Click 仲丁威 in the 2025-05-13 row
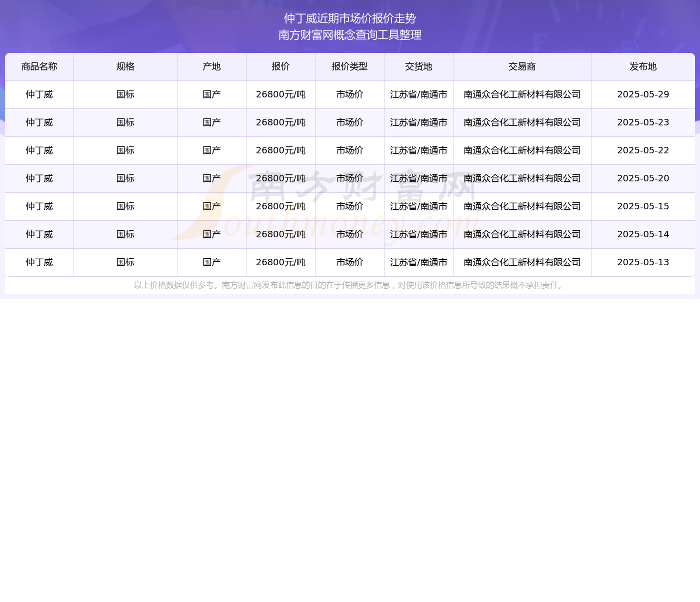The image size is (700, 602). pyautogui.click(x=39, y=262)
